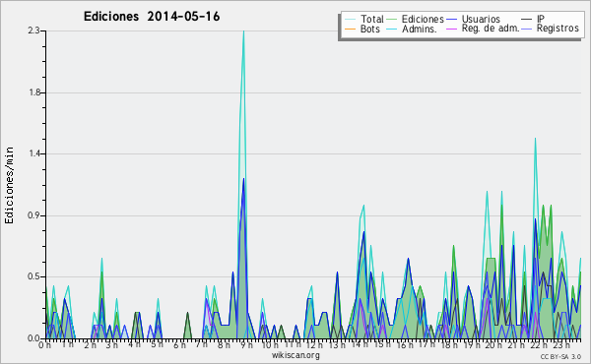Click the 'CC BY-SA 3.0' license text

[x=560, y=356]
